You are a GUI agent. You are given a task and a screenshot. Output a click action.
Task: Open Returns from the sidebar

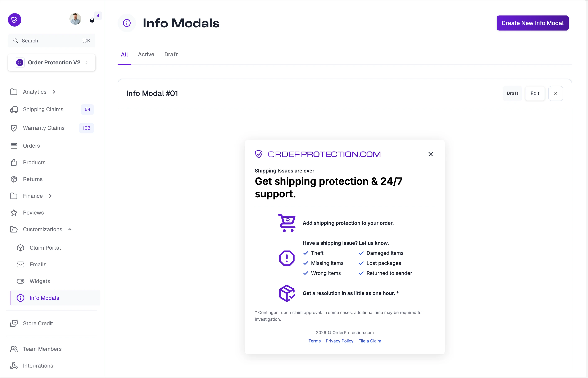33,179
